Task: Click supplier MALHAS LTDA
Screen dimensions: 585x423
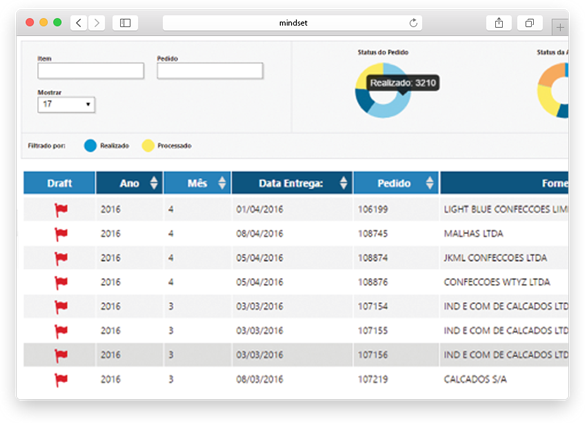Action: point(473,234)
